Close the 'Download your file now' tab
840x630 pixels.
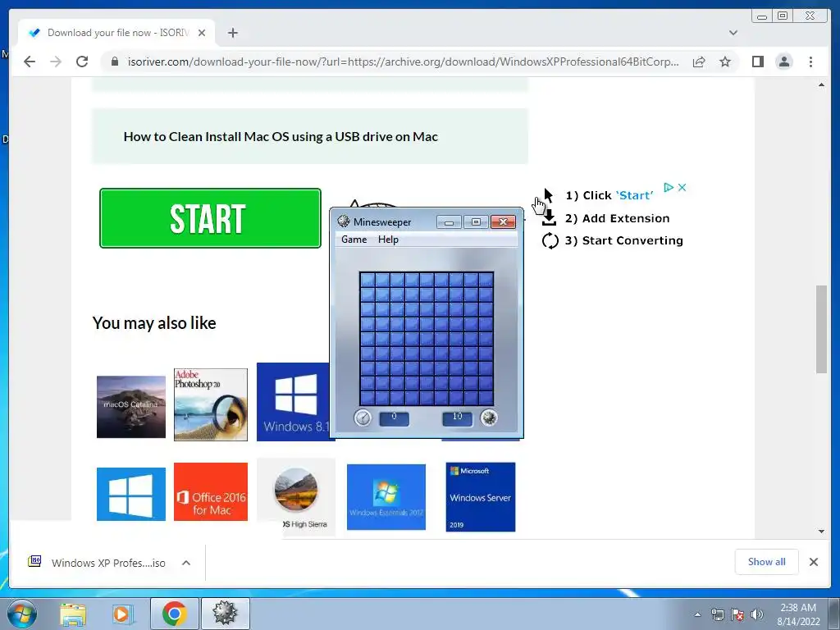tap(202, 33)
